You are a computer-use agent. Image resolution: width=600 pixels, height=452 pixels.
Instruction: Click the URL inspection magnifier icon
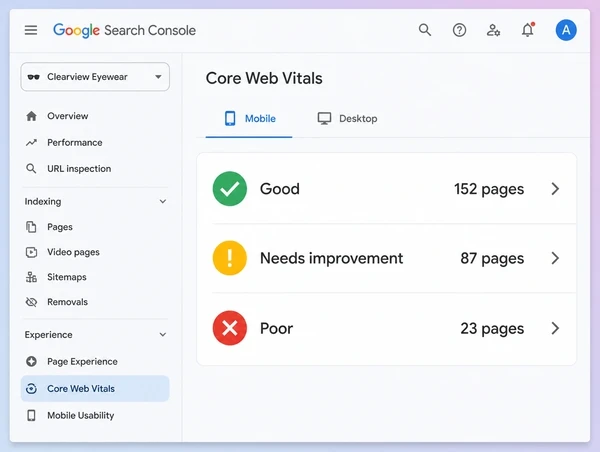pyautogui.click(x=31, y=169)
